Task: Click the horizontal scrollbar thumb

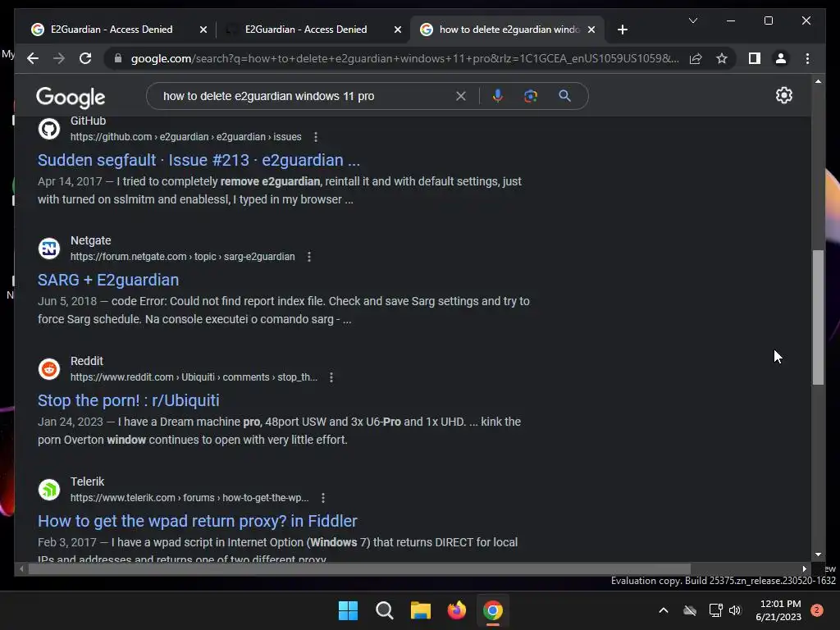Action: click(359, 569)
